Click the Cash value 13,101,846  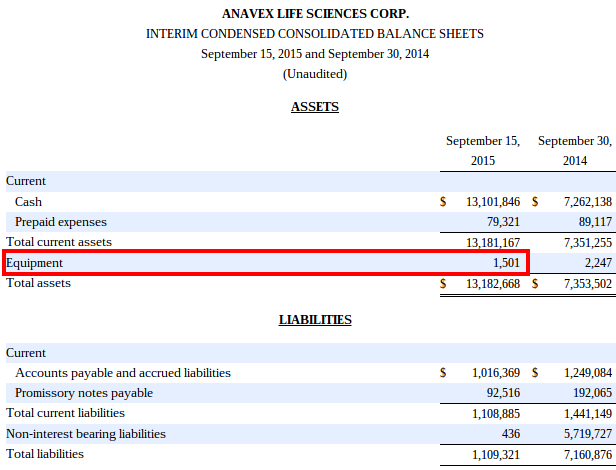point(493,202)
